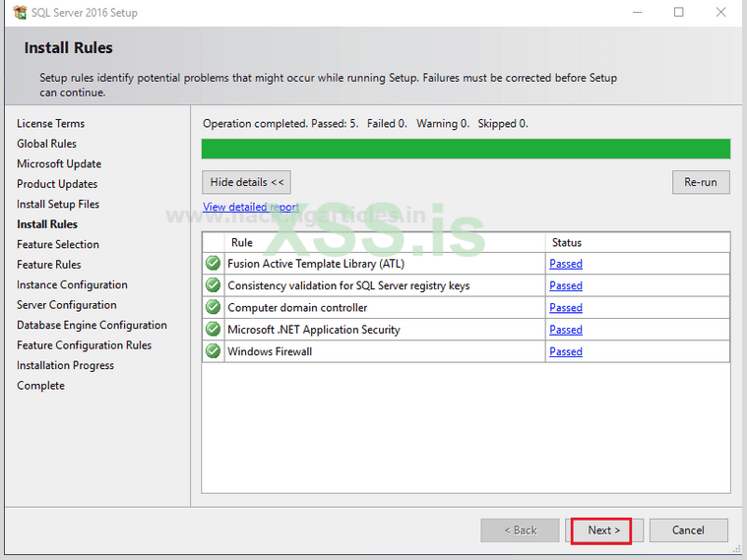Cancel the SQL Server setup
Screen dimensions: 747x560
coord(688,530)
